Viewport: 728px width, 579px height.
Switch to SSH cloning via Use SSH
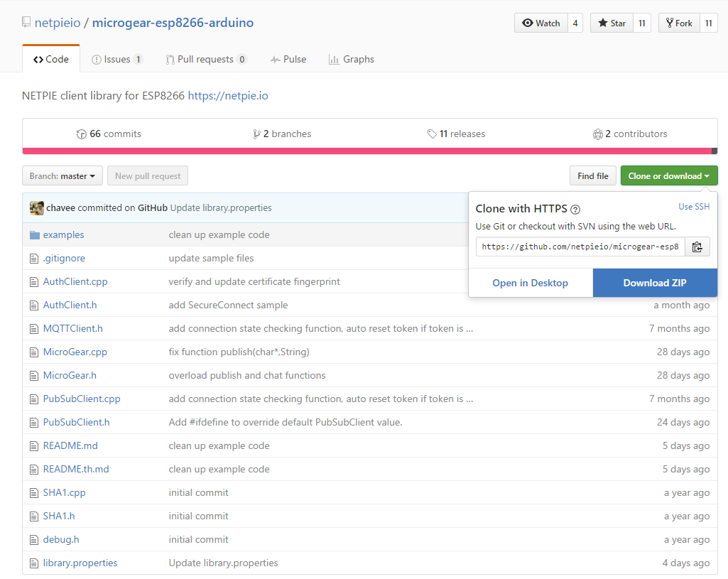694,206
